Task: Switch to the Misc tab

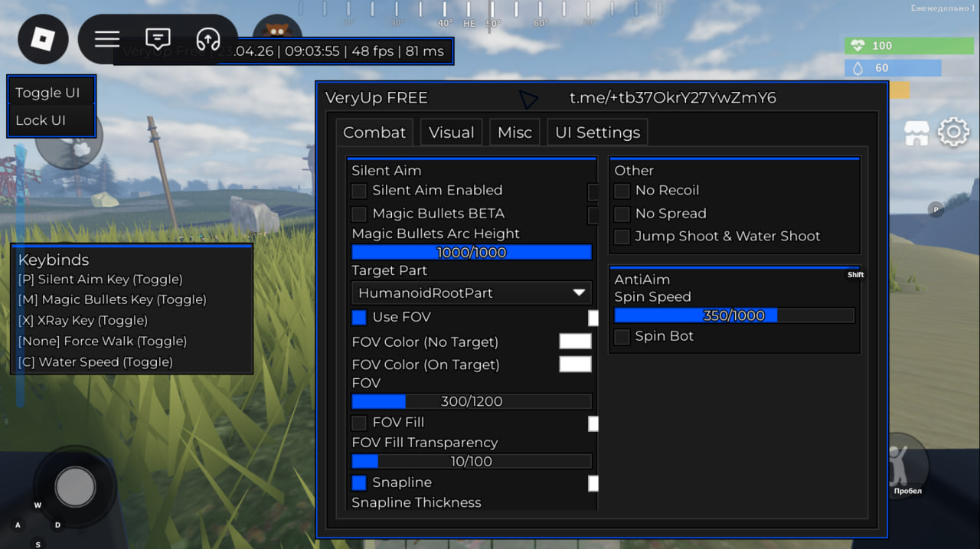Action: (x=514, y=132)
